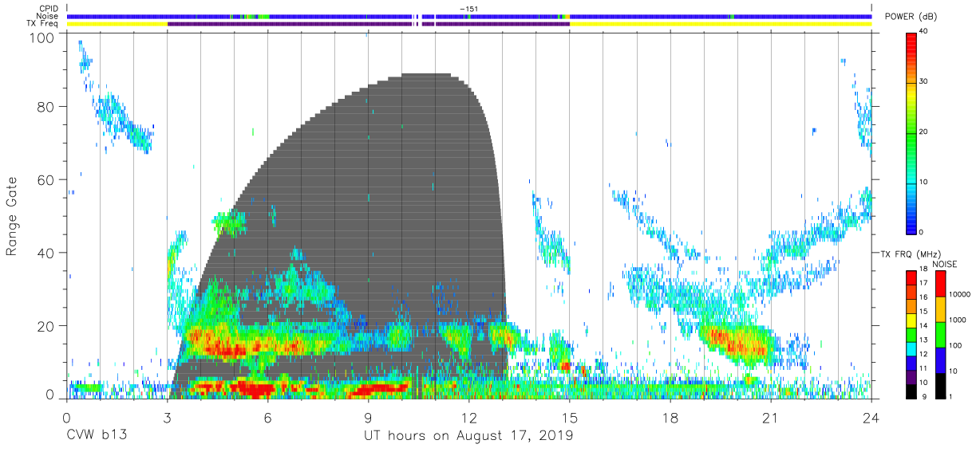
Task: Click the 30 tick label on the power colorbar
Action: click(x=923, y=81)
